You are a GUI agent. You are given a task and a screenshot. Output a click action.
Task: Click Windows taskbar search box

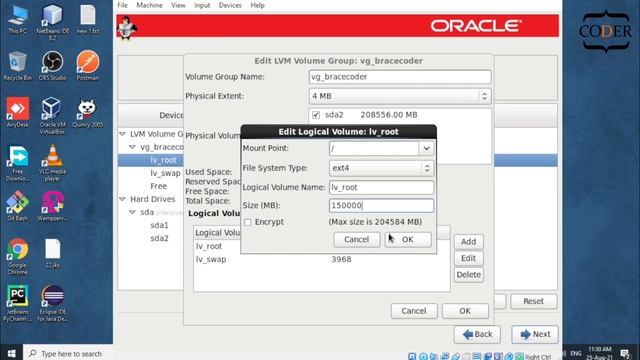[68, 353]
